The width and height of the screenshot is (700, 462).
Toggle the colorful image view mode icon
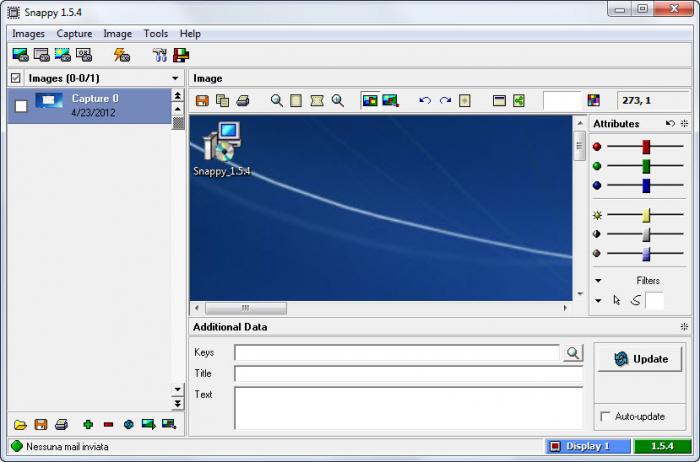[370, 100]
